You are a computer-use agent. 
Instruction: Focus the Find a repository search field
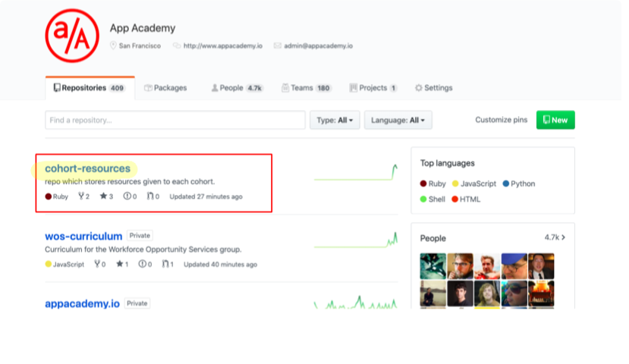175,120
